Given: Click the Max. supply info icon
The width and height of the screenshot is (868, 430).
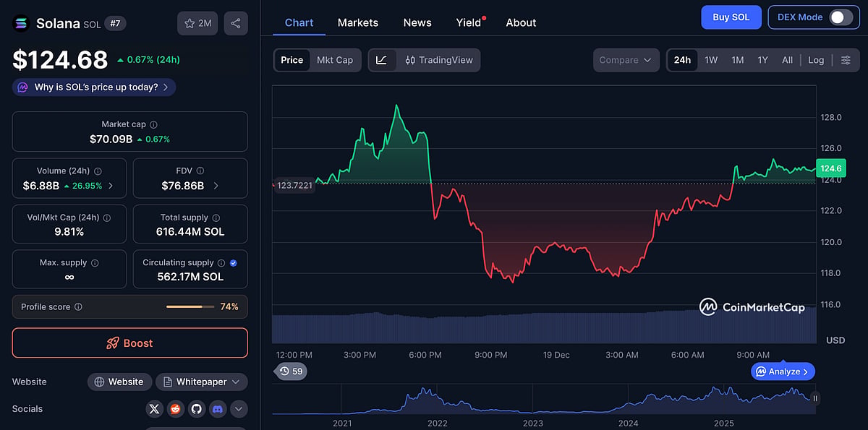Looking at the screenshot, I should (95, 263).
